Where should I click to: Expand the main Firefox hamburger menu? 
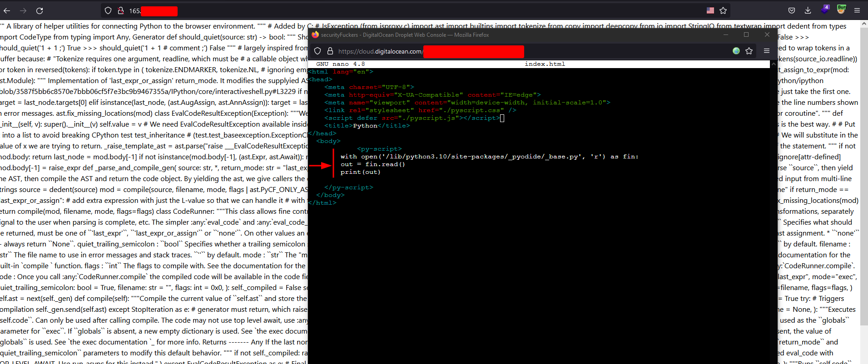coord(857,10)
